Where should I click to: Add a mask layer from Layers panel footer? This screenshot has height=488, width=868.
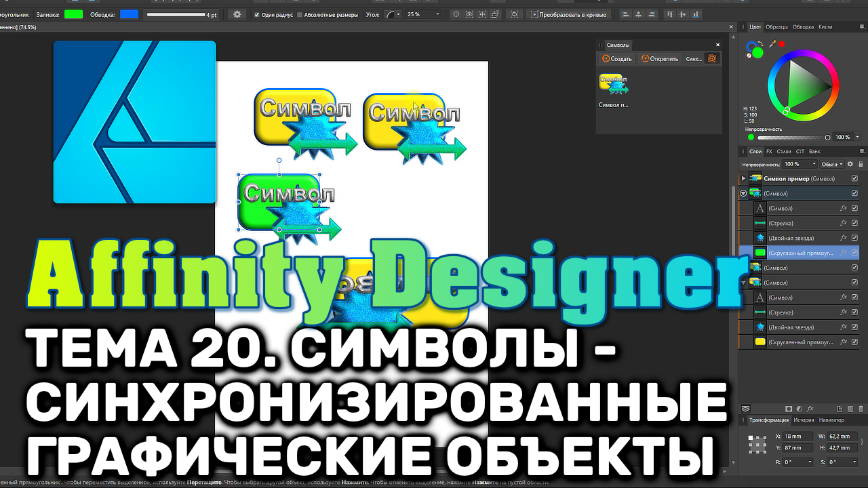tap(789, 409)
